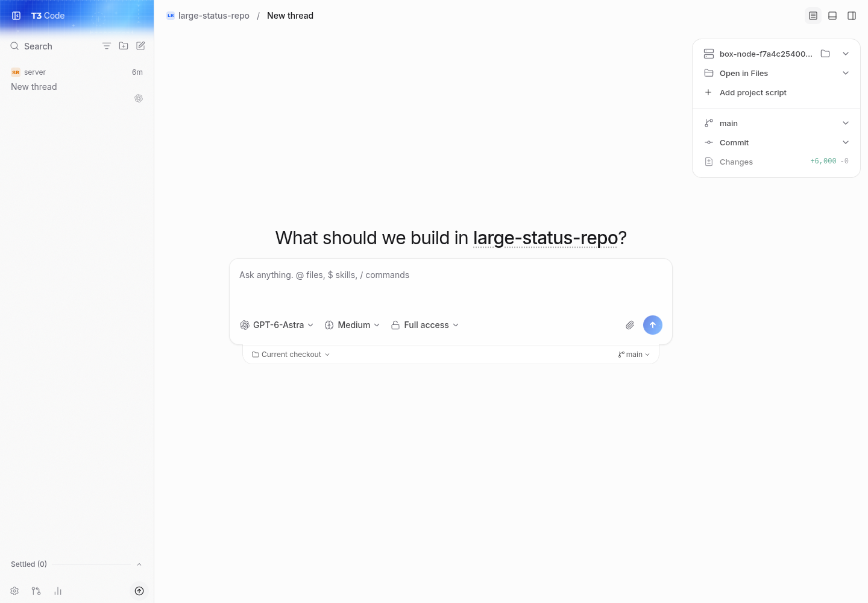Image resolution: width=868 pixels, height=603 pixels.
Task: Open the usage stats bar chart icon
Action: pyautogui.click(x=58, y=591)
